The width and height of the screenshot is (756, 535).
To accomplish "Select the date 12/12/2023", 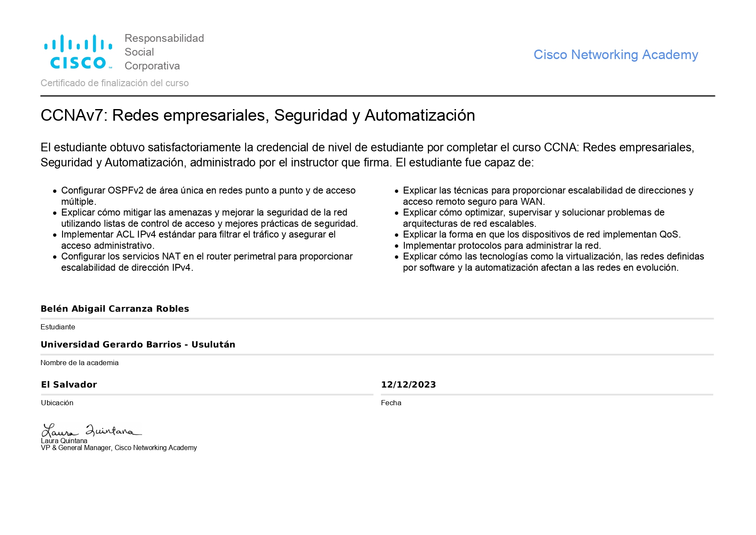I will [x=408, y=385].
